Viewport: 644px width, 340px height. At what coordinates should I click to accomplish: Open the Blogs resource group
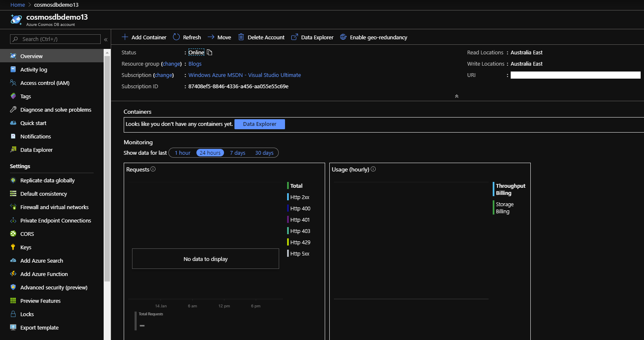[195, 64]
